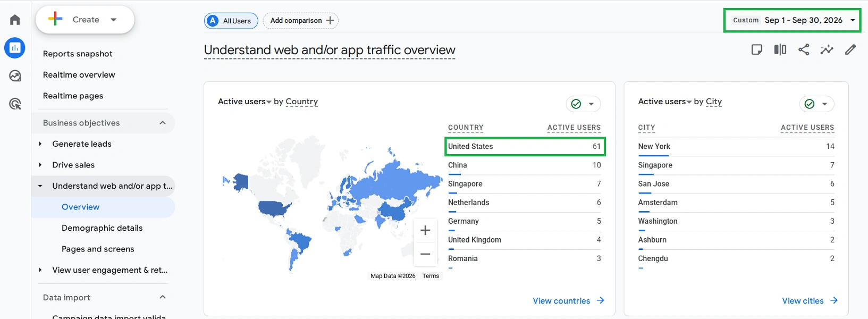This screenshot has width=868, height=319.
Task: Click the United States row
Action: coord(525,146)
